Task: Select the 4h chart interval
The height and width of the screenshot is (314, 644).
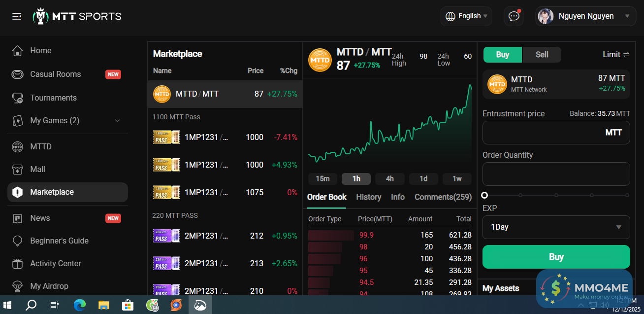Action: [x=389, y=179]
